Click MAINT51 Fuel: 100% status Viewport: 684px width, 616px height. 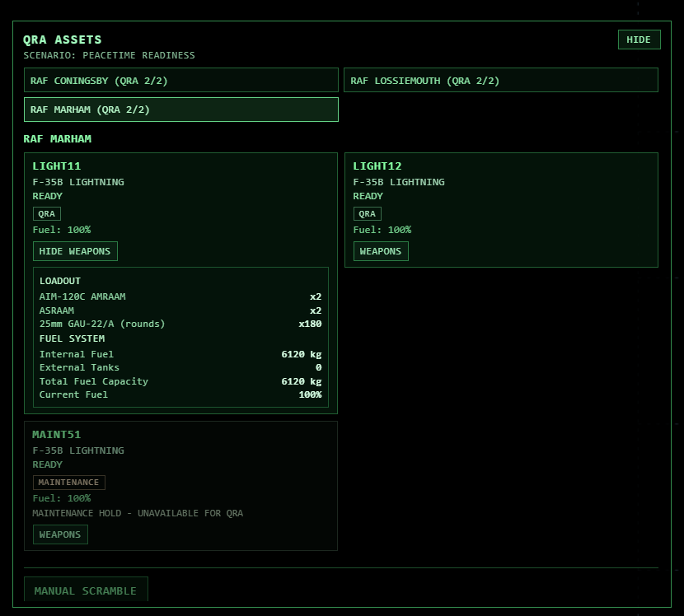[x=62, y=498]
